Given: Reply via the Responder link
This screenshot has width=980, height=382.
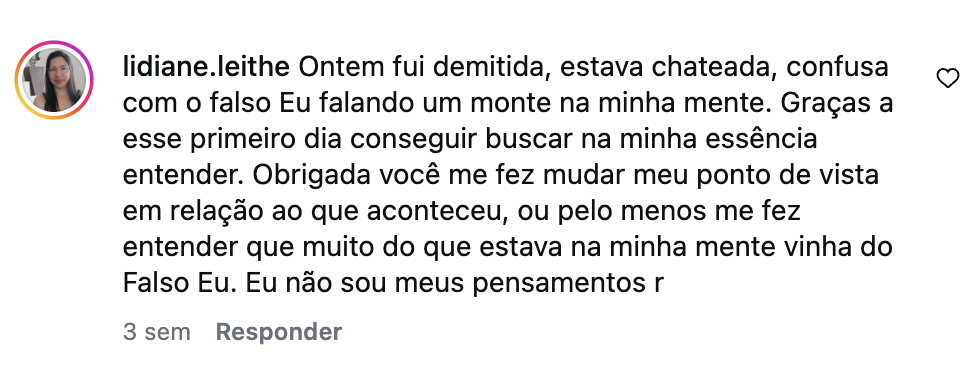Looking at the screenshot, I should pyautogui.click(x=279, y=331).
